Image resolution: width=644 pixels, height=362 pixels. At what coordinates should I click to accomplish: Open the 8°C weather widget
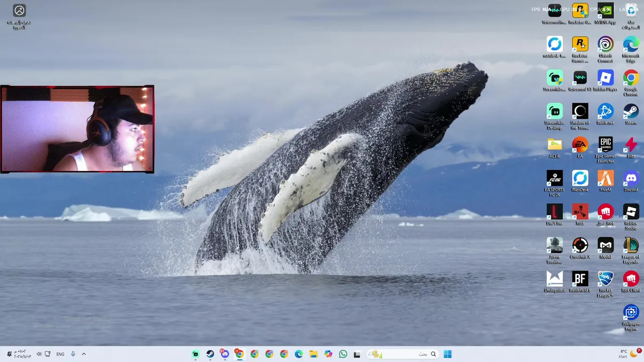tap(628, 354)
